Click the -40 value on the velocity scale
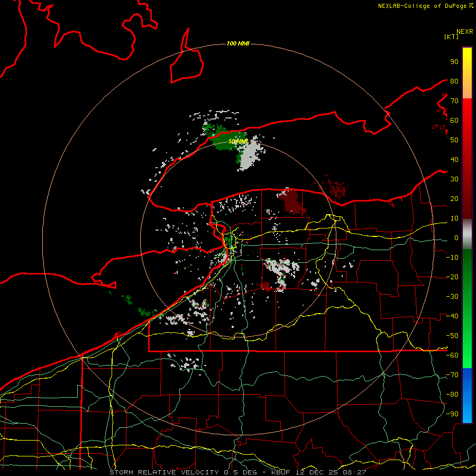This screenshot has height=476, width=476. pos(452,316)
